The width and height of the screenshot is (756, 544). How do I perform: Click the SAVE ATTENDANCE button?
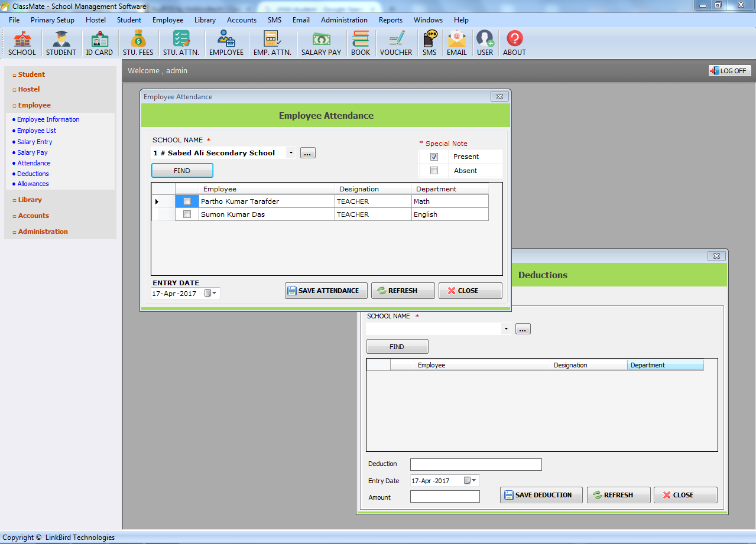[326, 290]
